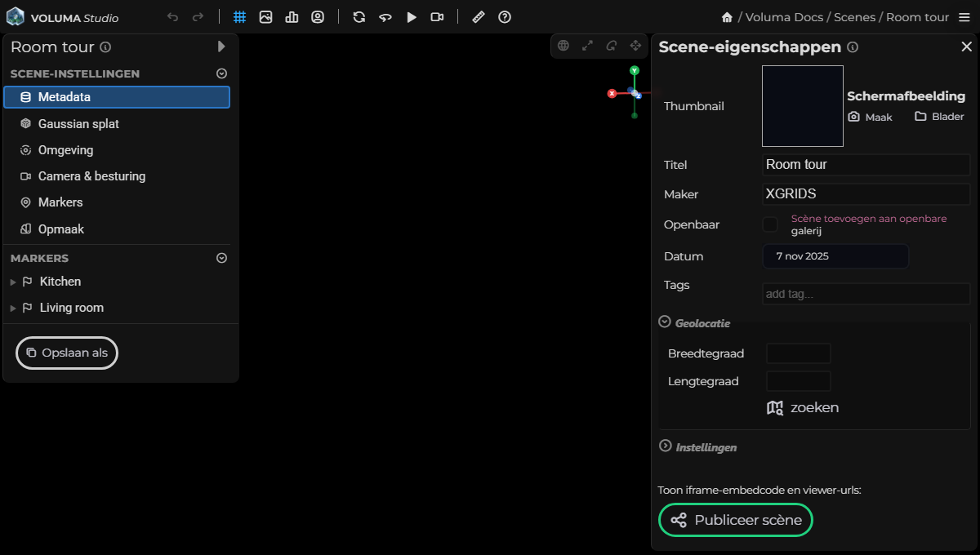Image resolution: width=980 pixels, height=555 pixels.
Task: Select the Metadata settings item
Action: pos(117,97)
